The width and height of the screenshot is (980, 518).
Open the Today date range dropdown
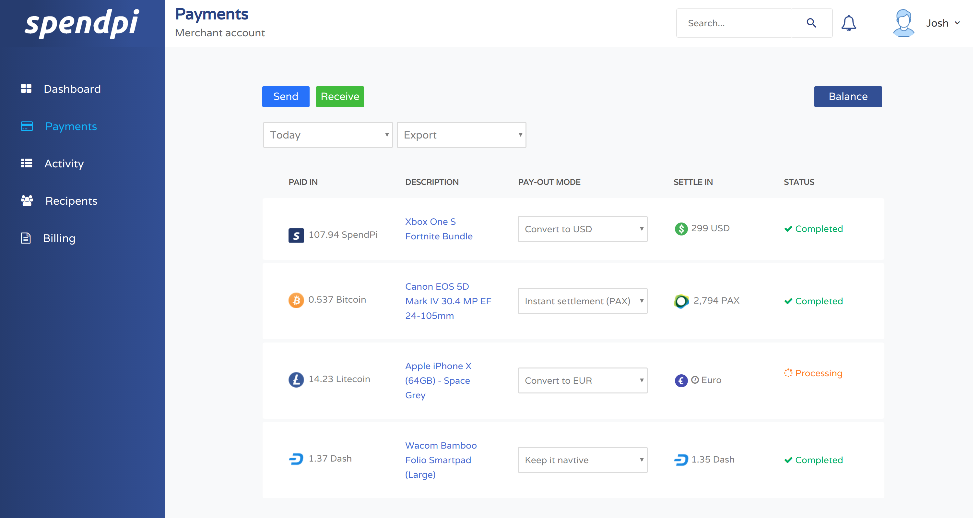click(x=327, y=135)
